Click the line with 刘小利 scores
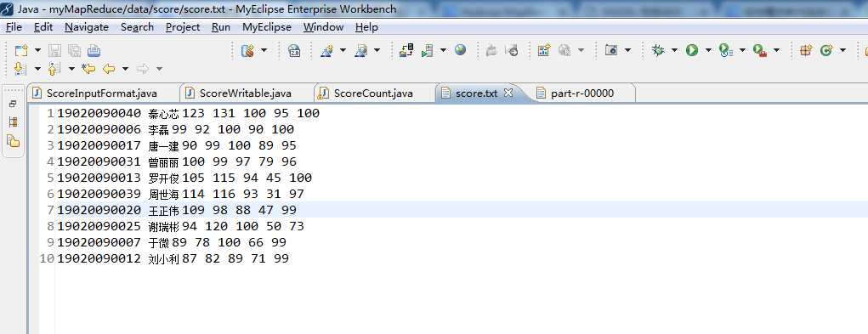The height and width of the screenshot is (334, 868). click(x=173, y=258)
